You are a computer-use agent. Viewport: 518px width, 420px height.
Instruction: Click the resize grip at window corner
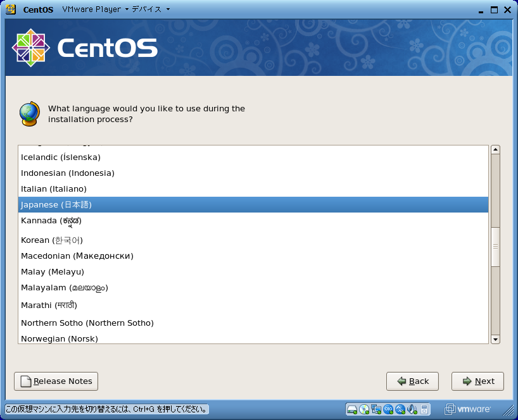(507, 411)
